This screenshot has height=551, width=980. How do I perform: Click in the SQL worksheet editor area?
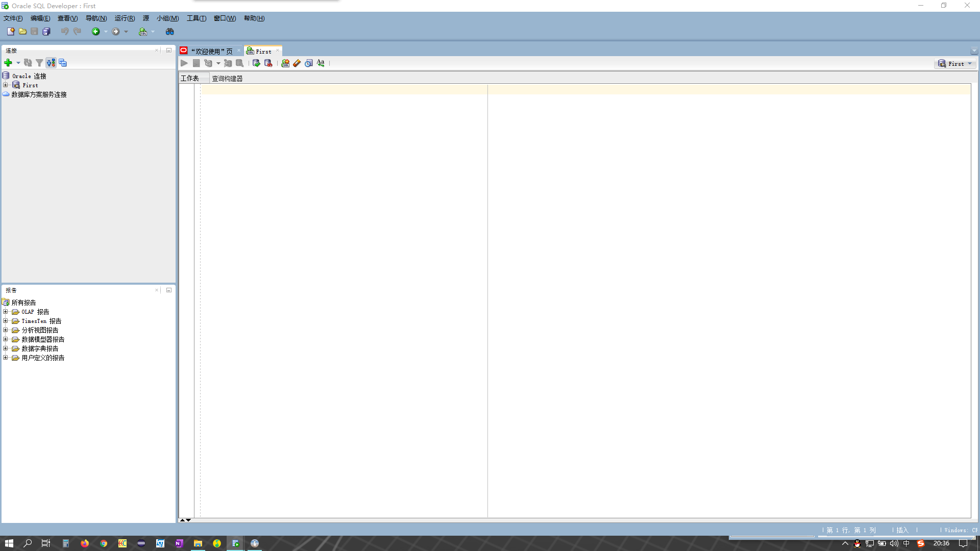(x=561, y=255)
